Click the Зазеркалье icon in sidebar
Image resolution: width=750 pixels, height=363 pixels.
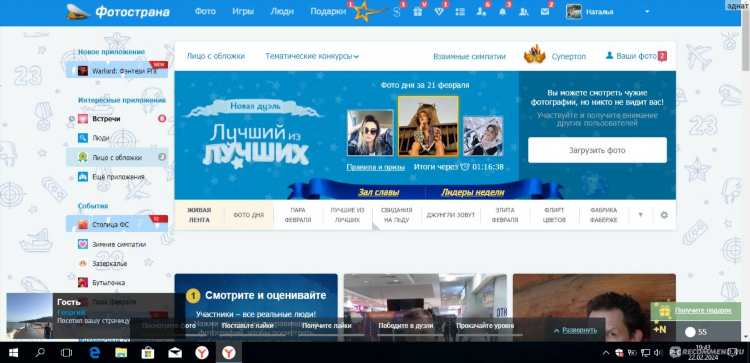[83, 264]
